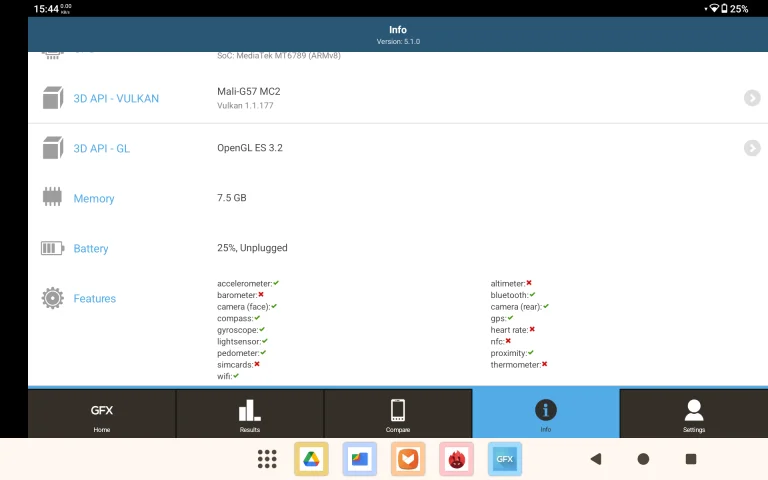Viewport: 768px width, 480px height.
Task: Click the OpenGL ES 3.2 value
Action: 250,148
